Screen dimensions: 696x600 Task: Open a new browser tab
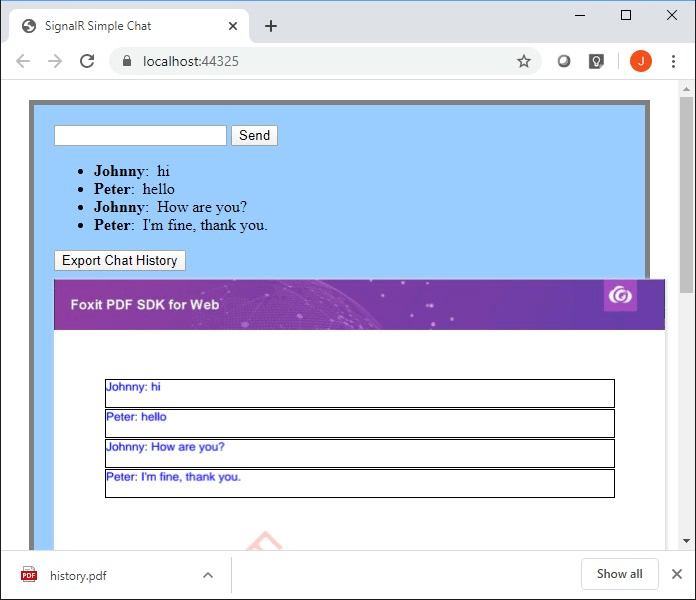(x=271, y=26)
